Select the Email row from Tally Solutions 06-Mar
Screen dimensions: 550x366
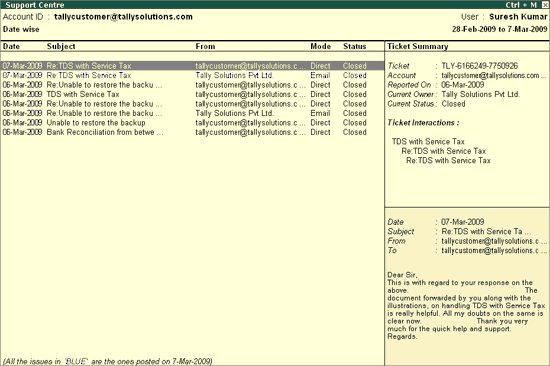pos(192,113)
